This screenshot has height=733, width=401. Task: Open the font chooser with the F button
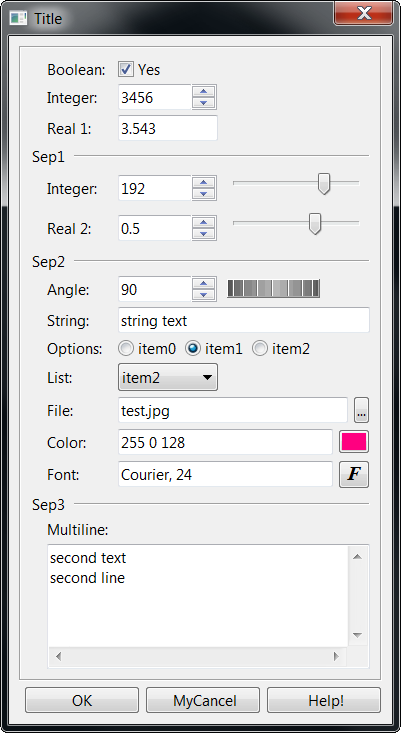[x=354, y=474]
